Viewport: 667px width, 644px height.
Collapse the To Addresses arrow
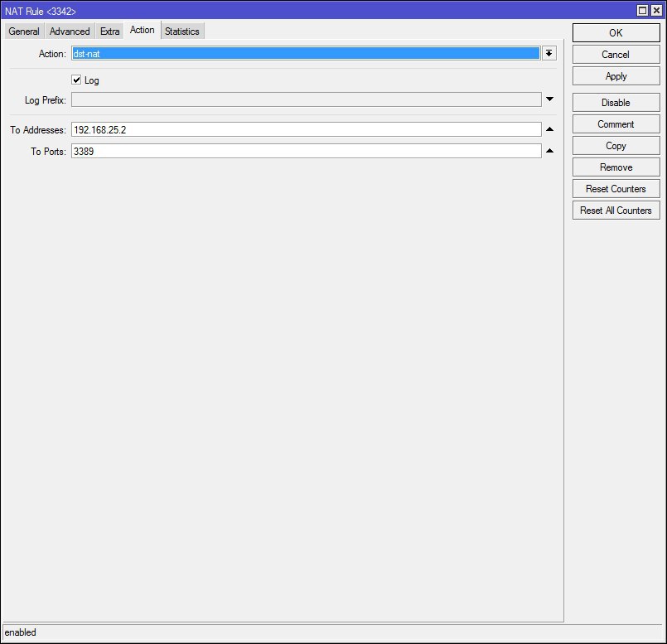[x=549, y=129]
